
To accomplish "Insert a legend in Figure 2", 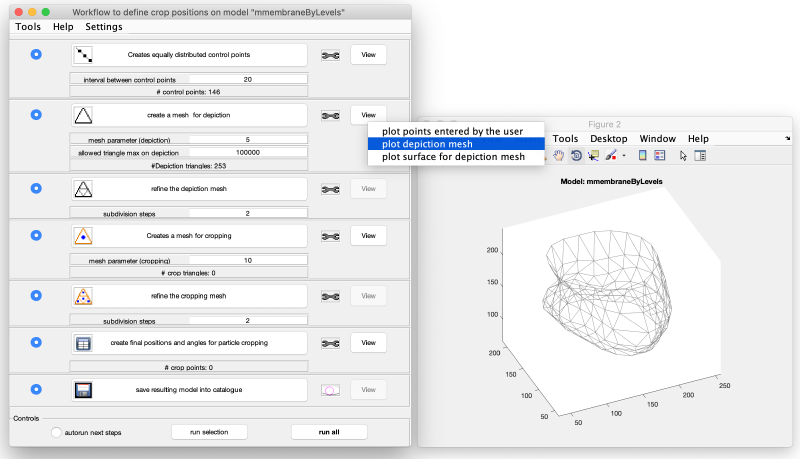I will (x=660, y=156).
